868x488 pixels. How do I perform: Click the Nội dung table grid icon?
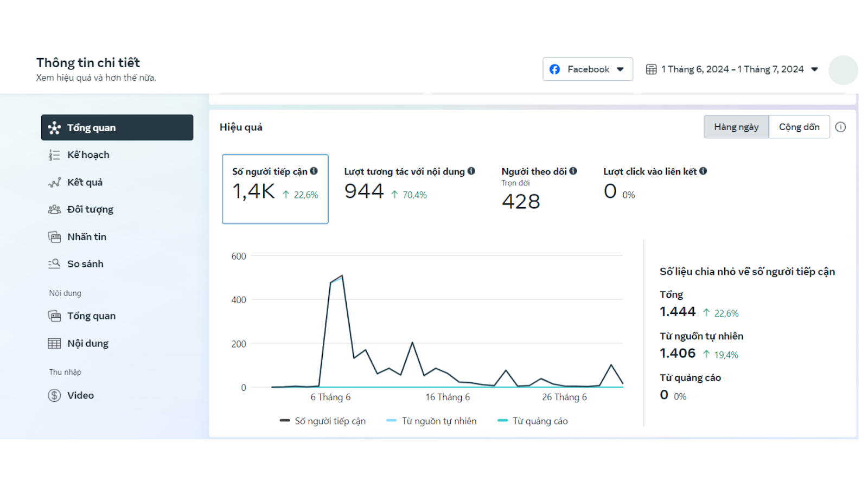click(x=54, y=343)
